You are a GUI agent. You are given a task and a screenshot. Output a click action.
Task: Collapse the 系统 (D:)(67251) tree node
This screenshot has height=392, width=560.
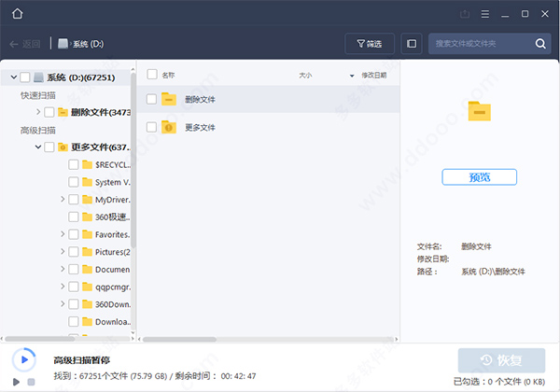tap(14, 77)
